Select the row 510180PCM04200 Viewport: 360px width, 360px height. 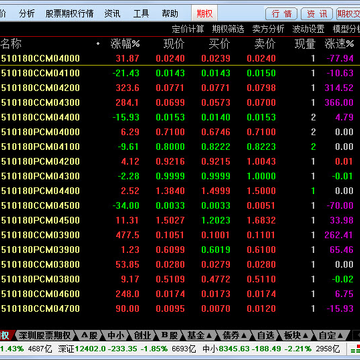tap(180, 161)
